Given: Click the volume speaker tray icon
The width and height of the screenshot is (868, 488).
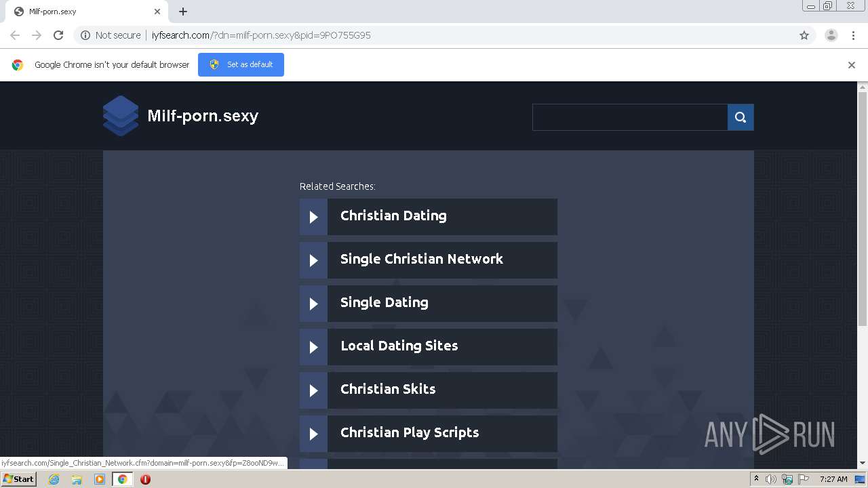Looking at the screenshot, I should pos(771,479).
